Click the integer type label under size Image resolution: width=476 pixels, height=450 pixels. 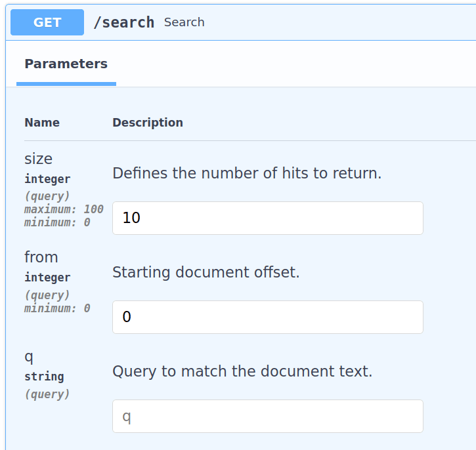tap(47, 179)
